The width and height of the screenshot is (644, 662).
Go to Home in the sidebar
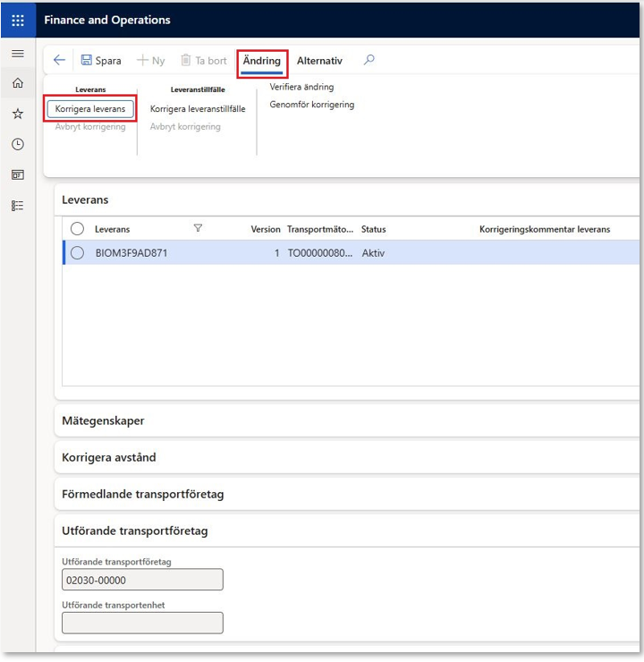(x=17, y=83)
